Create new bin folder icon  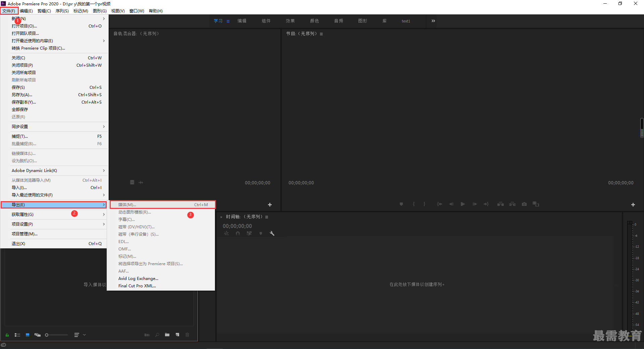(167, 335)
